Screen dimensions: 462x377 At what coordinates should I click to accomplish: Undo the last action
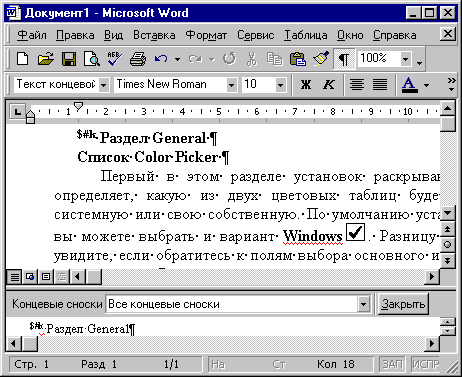(161, 59)
